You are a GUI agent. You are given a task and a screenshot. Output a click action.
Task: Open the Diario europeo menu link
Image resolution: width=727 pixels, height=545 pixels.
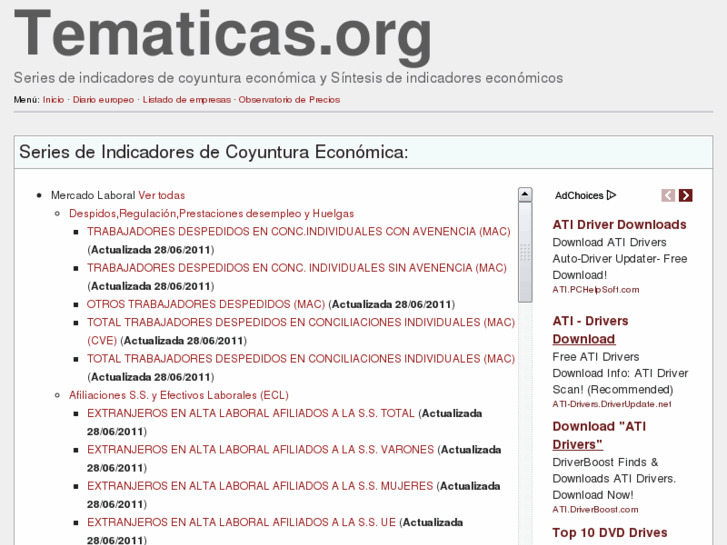click(x=103, y=100)
